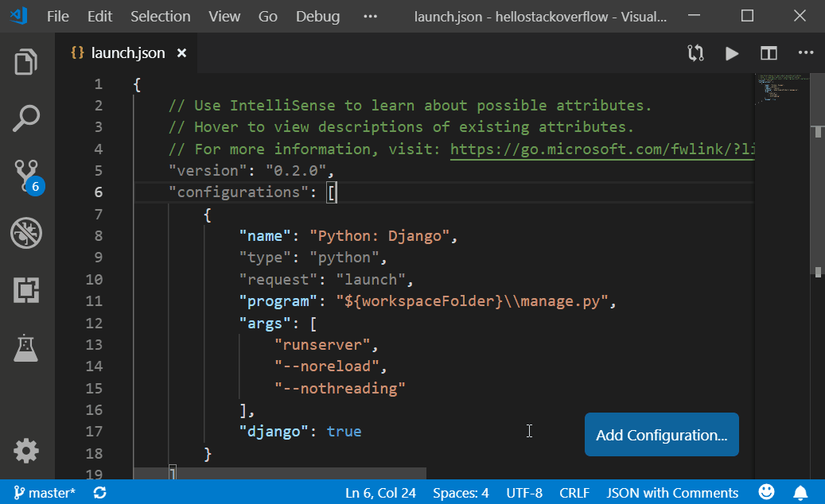Open the Search view icon
This screenshot has width=825, height=504.
pyautogui.click(x=26, y=119)
